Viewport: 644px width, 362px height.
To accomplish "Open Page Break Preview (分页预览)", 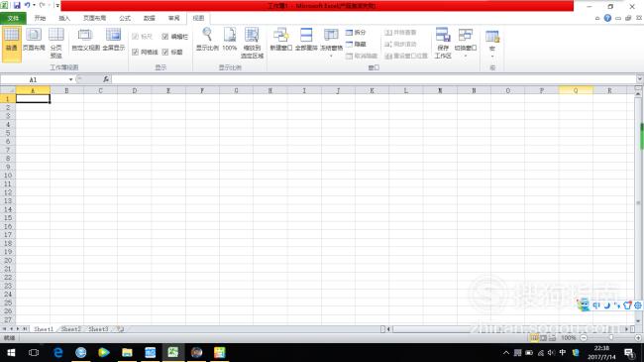I will pos(56,44).
